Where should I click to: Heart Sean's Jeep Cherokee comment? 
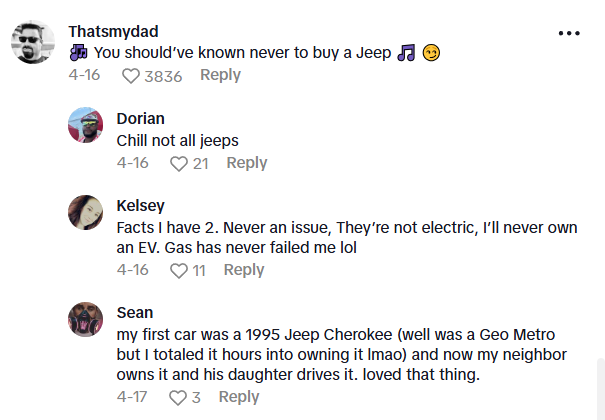point(177,397)
